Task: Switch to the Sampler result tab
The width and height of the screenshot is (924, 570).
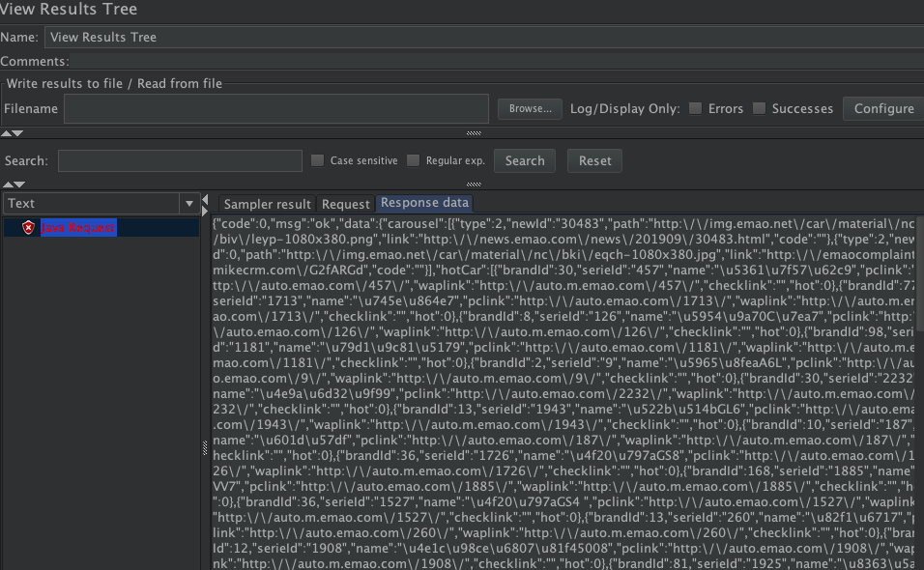Action: click(267, 204)
